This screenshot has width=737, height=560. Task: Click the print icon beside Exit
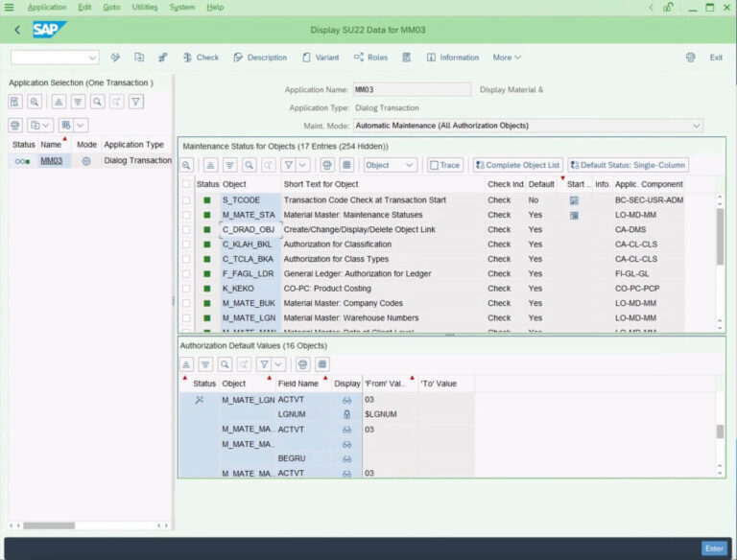coord(690,58)
